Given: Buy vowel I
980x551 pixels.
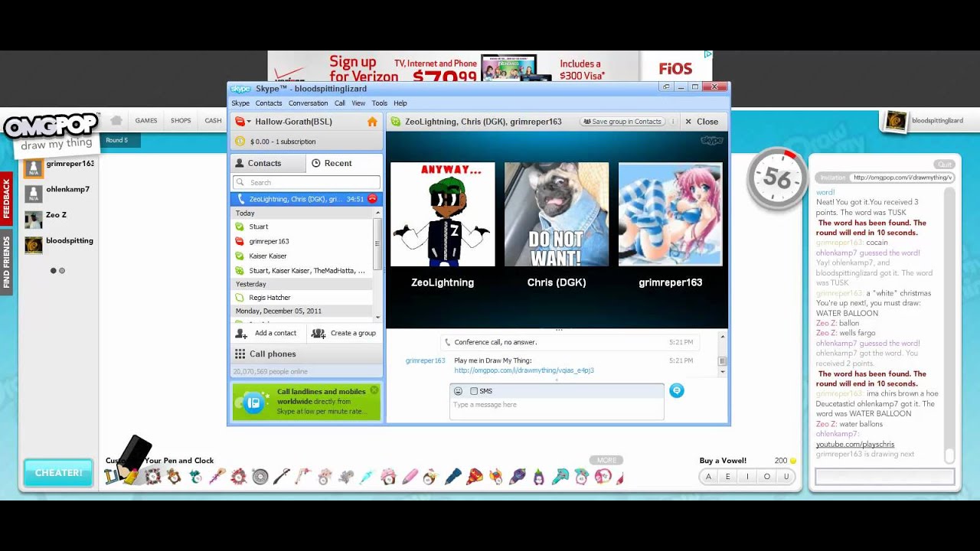Looking at the screenshot, I should pos(747,476).
